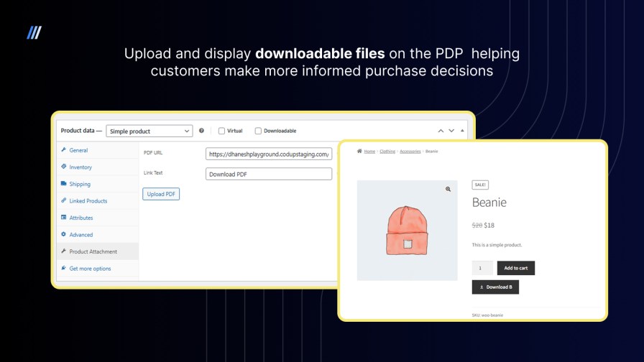The image size is (644, 362).
Task: Click the Beanie breadcrumb text
Action: coord(432,152)
